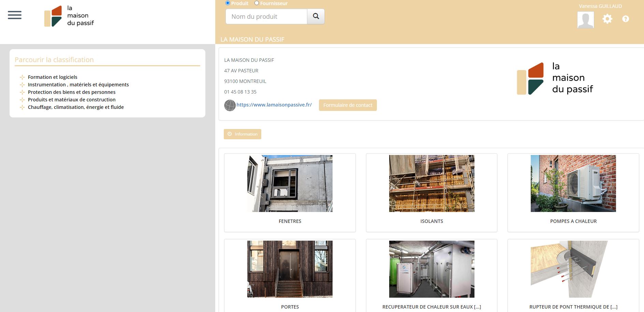644x312 pixels.
Task: Open the hamburger menu
Action: (15, 15)
